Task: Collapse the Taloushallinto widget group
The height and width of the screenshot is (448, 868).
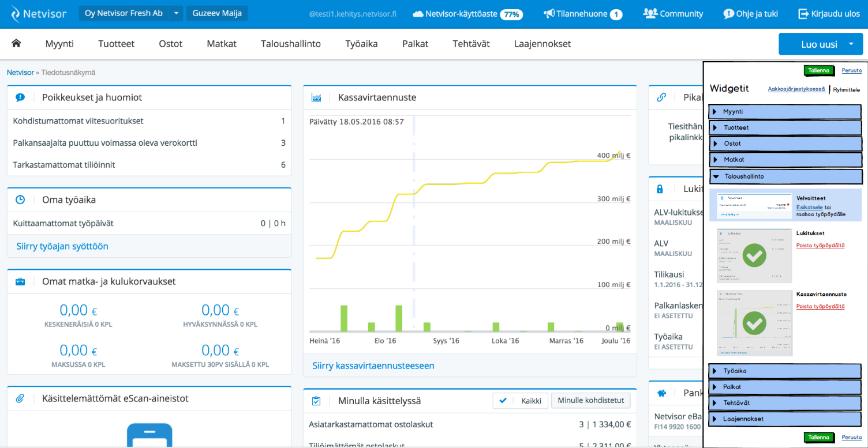Action: 785,176
